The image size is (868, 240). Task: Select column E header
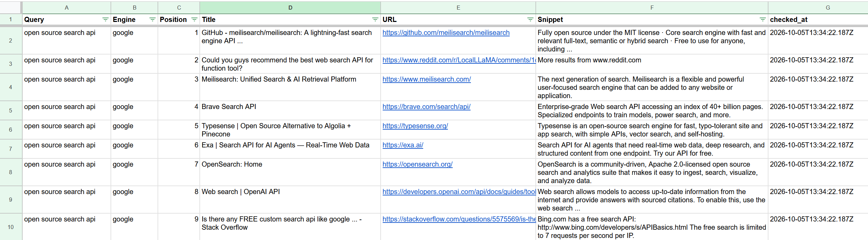pyautogui.click(x=458, y=8)
